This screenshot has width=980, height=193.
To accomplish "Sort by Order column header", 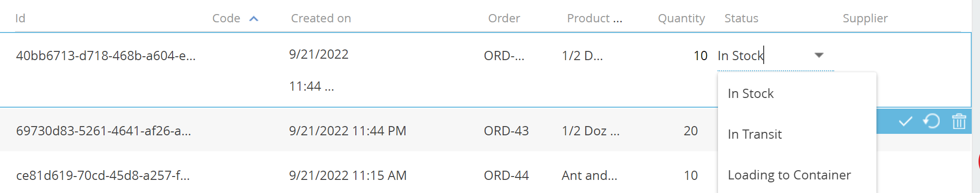I will click(504, 18).
